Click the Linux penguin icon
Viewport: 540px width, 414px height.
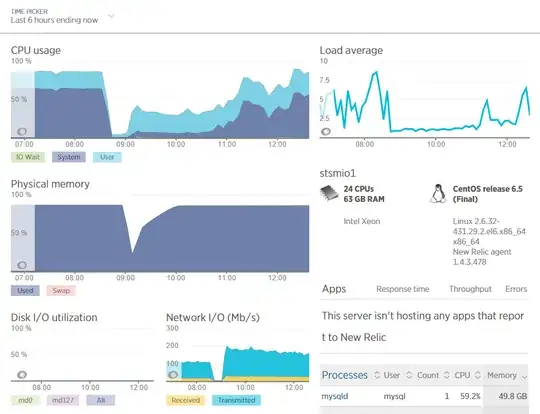[438, 194]
